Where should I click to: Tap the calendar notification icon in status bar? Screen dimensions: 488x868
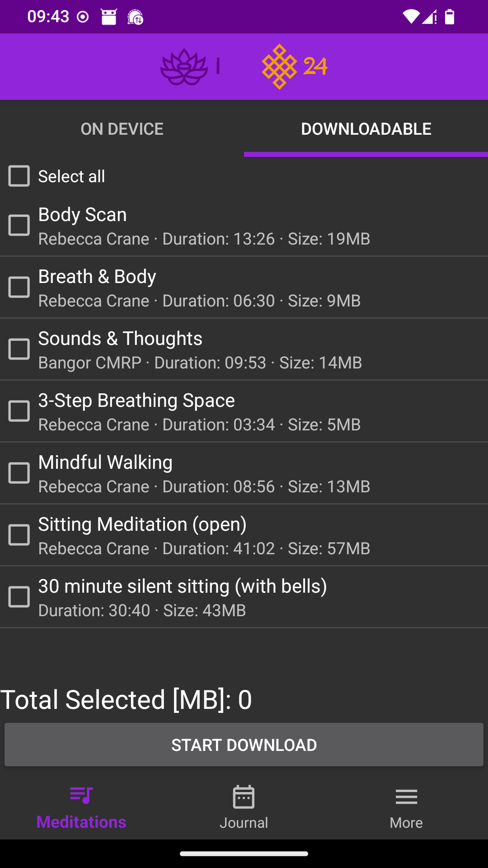click(x=108, y=17)
